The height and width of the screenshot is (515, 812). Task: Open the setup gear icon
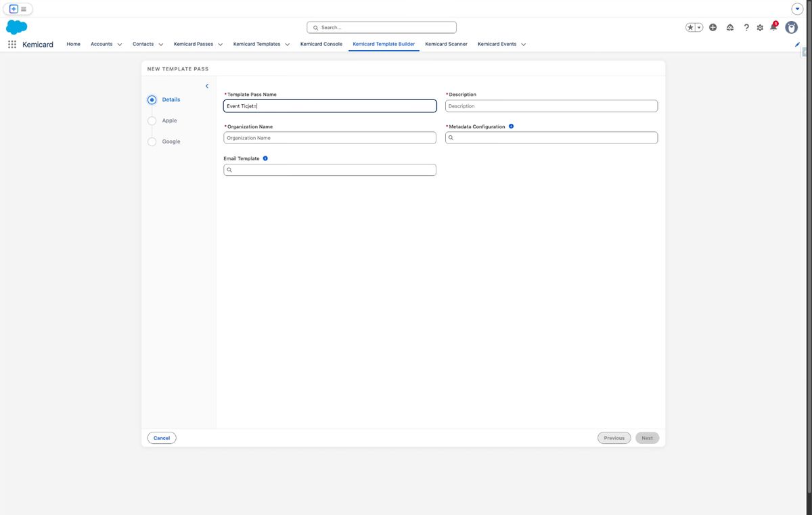coord(760,27)
